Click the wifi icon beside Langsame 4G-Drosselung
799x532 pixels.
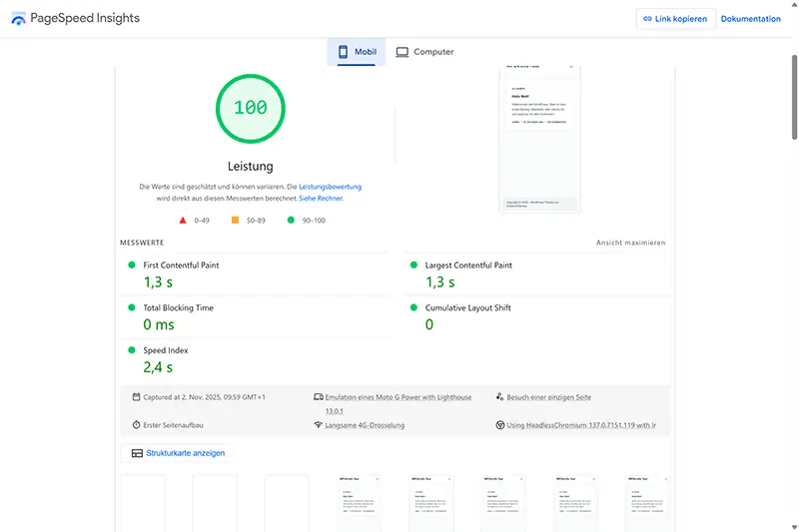coord(319,425)
